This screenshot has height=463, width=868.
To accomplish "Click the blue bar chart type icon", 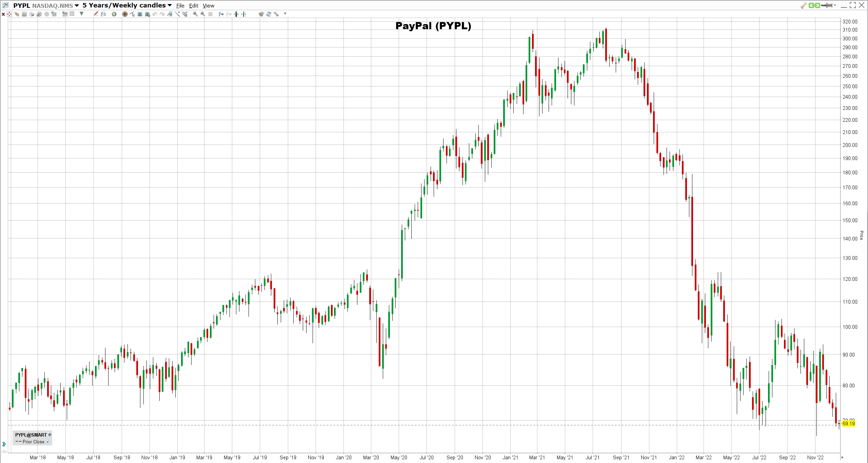I will pyautogui.click(x=103, y=14).
